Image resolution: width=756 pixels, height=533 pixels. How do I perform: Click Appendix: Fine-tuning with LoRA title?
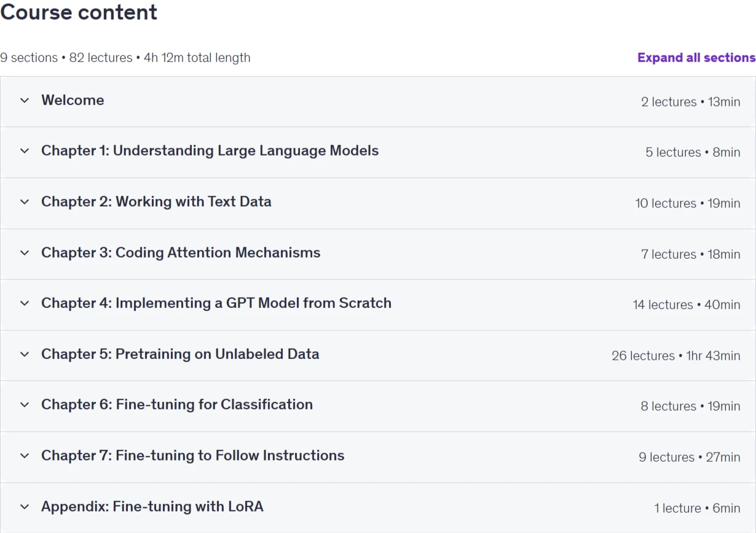coord(152,507)
